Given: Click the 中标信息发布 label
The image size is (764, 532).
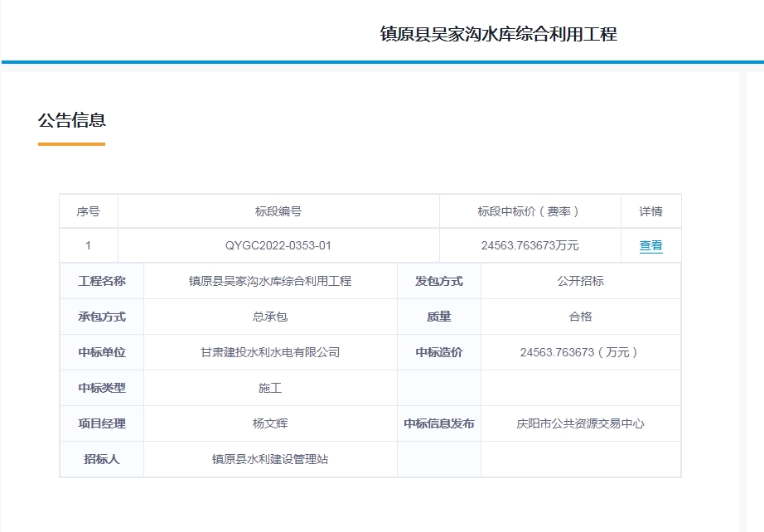Looking at the screenshot, I should point(439,423).
